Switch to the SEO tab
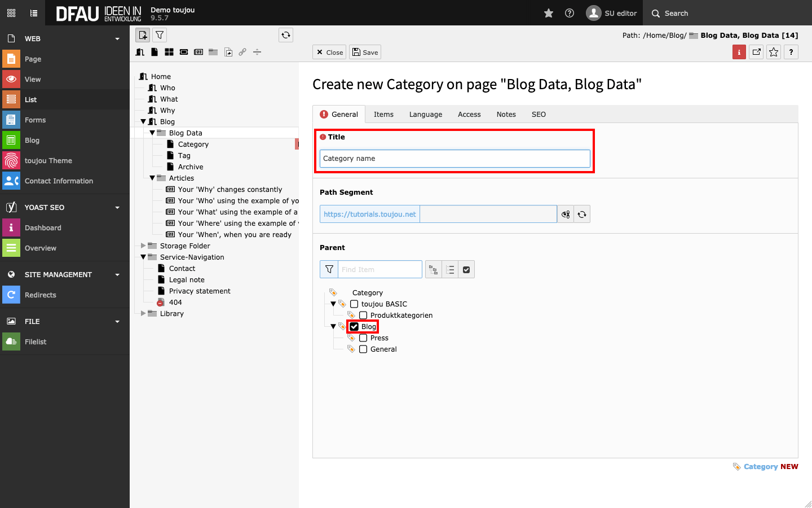Image resolution: width=812 pixels, height=508 pixels. (x=539, y=114)
